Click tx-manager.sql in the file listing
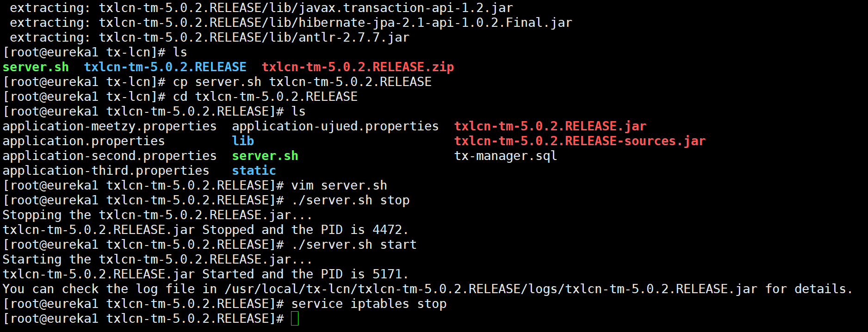The width and height of the screenshot is (868, 332). (506, 156)
